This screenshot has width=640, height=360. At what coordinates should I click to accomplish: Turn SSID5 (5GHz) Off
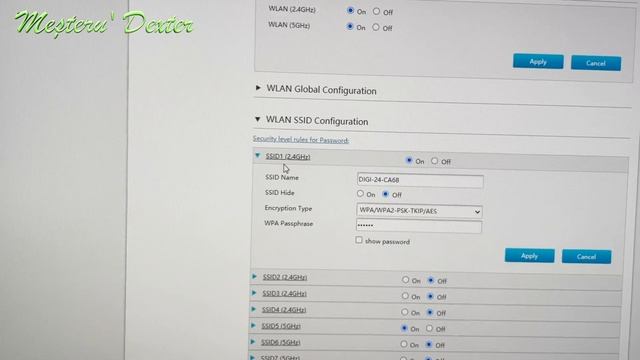(x=429, y=328)
